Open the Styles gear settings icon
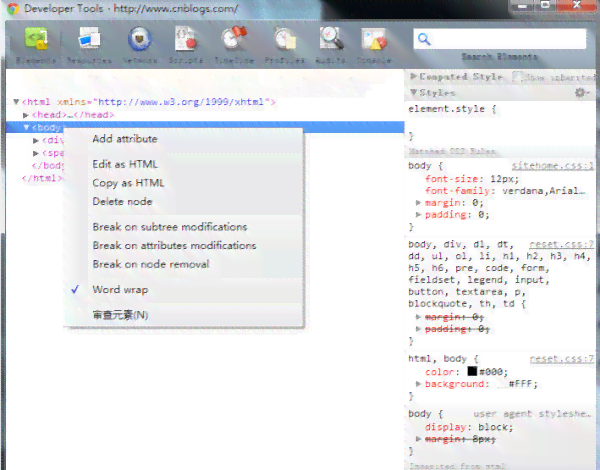Viewport: 600px width, 470px height. [582, 93]
